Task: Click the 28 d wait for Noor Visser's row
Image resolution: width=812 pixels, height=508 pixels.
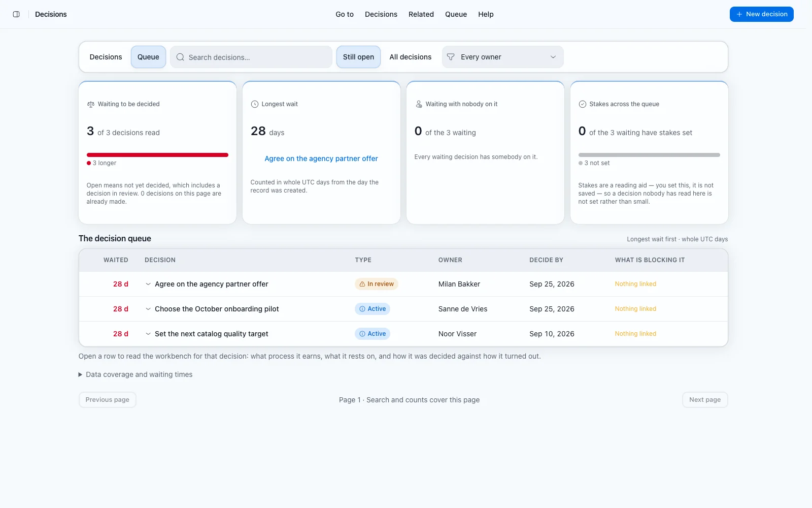Action: 121,334
